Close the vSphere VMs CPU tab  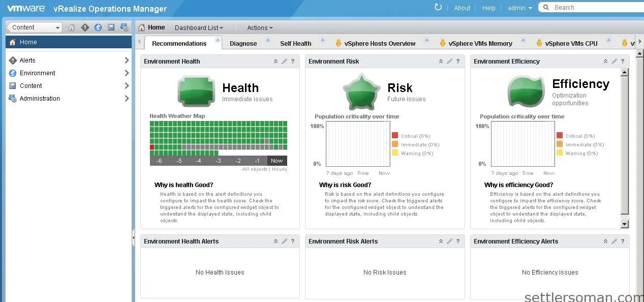tap(608, 40)
